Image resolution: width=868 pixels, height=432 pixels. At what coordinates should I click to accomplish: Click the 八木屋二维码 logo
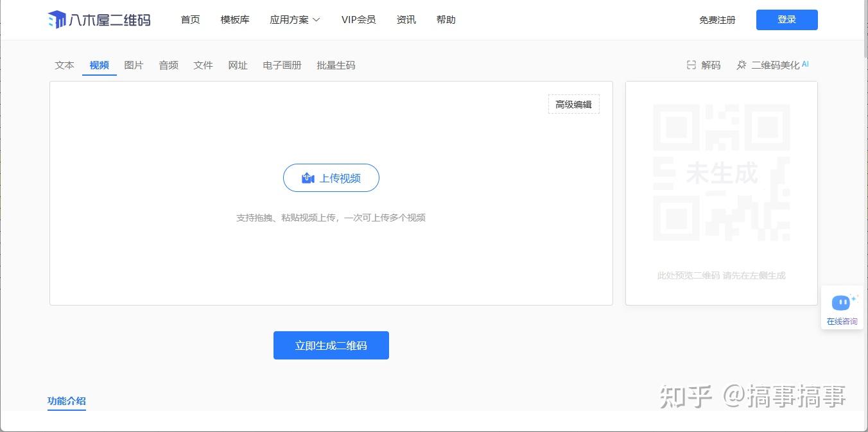[x=99, y=20]
